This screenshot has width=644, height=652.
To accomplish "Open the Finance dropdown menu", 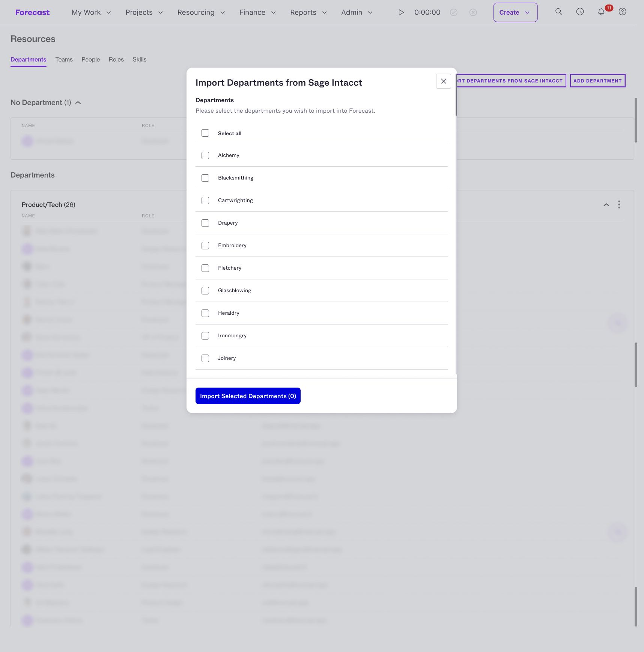I will (x=257, y=12).
